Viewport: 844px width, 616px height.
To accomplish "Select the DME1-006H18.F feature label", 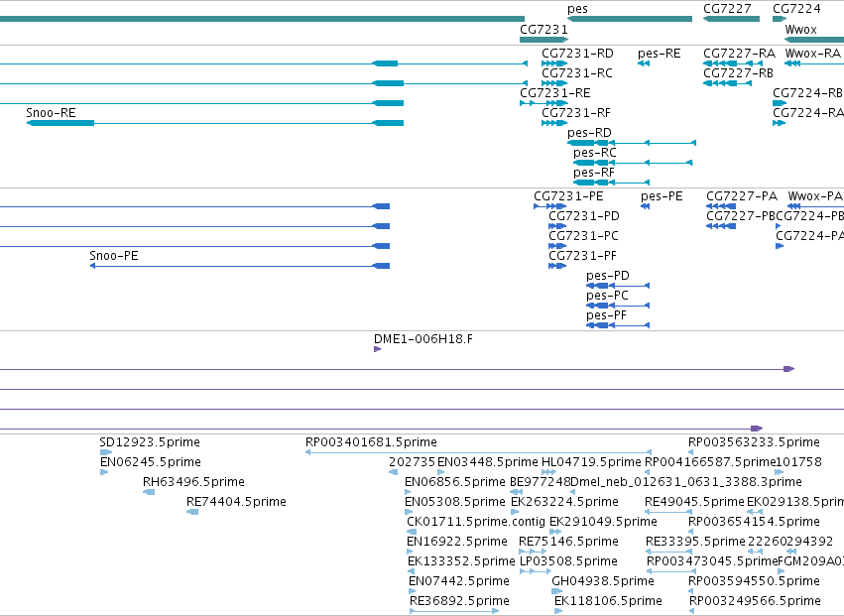I will point(423,340).
